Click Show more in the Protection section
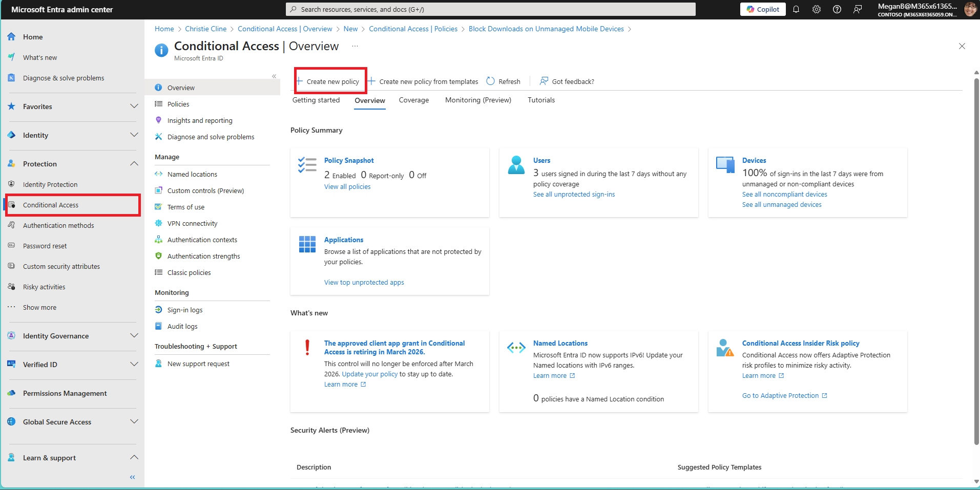This screenshot has height=490, width=980. coord(39,307)
